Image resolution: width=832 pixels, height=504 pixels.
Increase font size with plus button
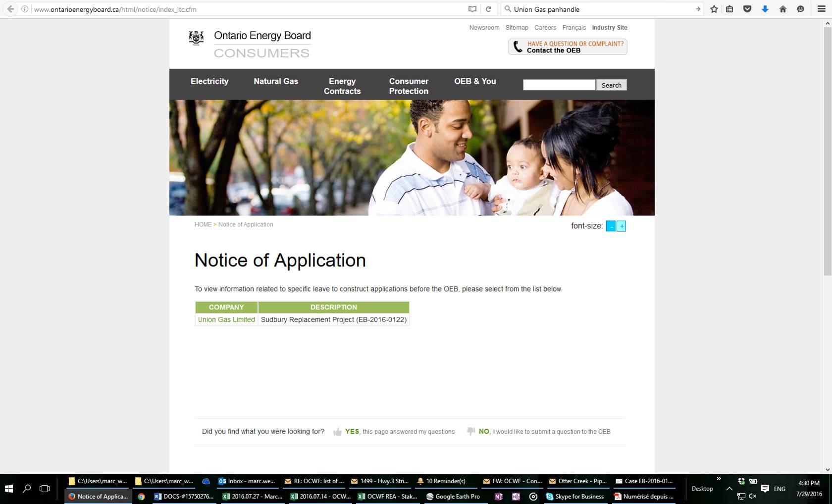[622, 226]
